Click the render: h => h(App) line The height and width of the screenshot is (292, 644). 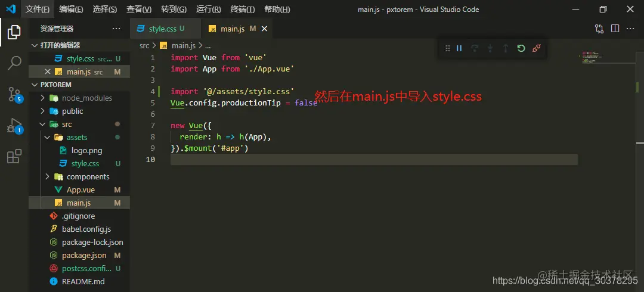(225, 136)
